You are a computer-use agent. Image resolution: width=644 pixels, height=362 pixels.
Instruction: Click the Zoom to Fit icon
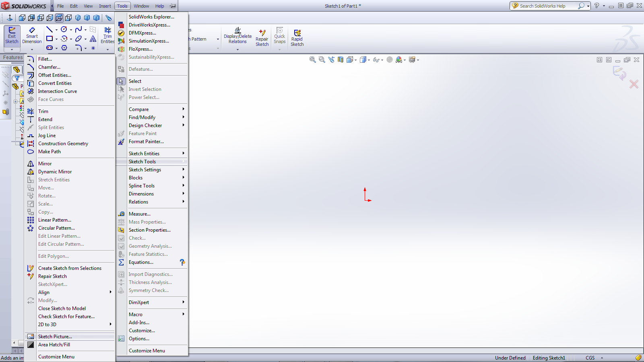click(312, 60)
